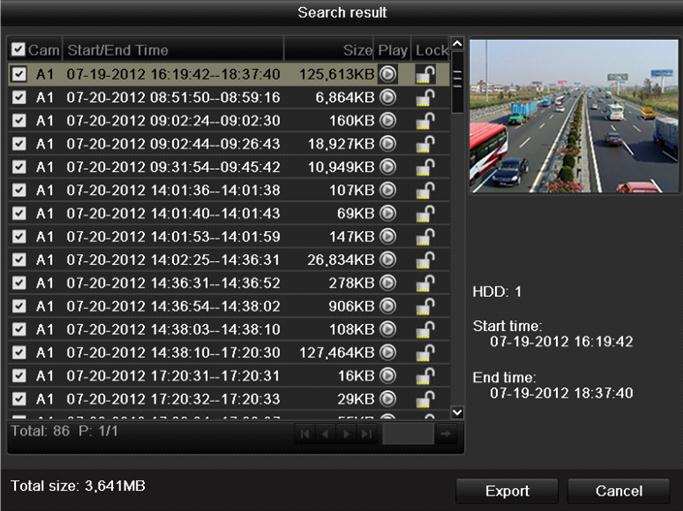Uncheck the 09:02:24--09:02:30 recording checkbox
683x511 pixels.
tap(19, 120)
